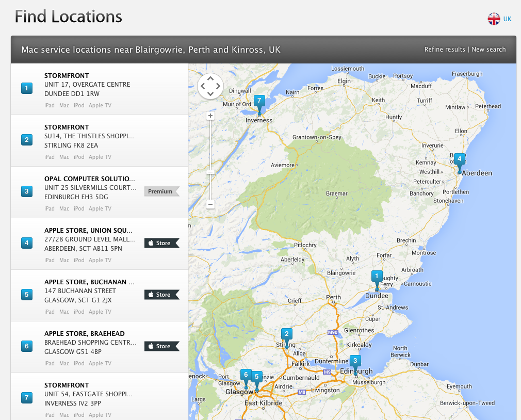Open STORMFRONT Overgate Centre Dundee listing
This screenshot has height=420, width=521.
(x=100, y=89)
